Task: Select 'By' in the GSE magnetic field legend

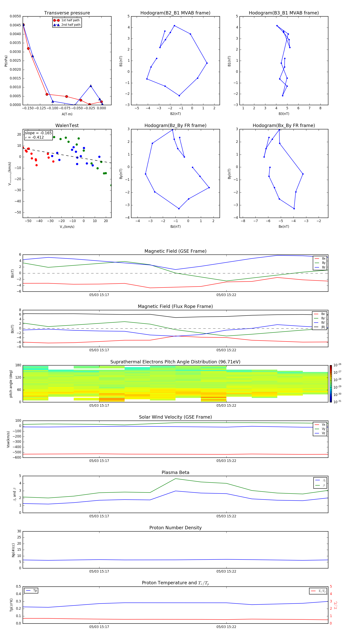Action: coord(320,263)
